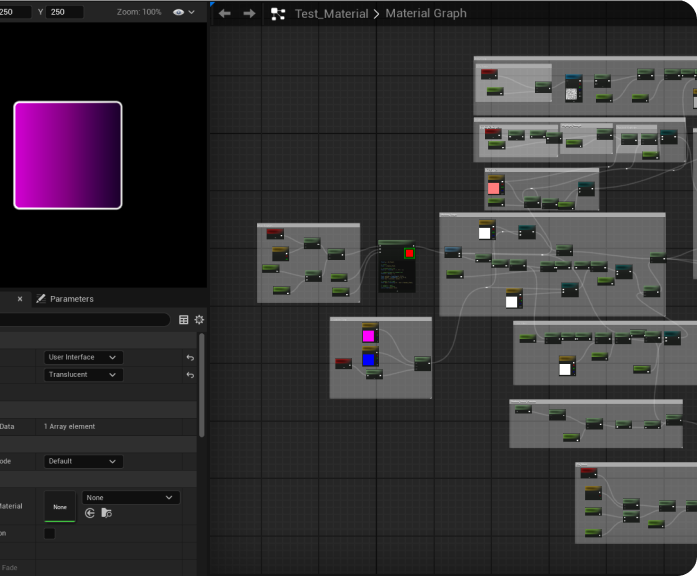Switch to the Parameters tab

(71, 299)
